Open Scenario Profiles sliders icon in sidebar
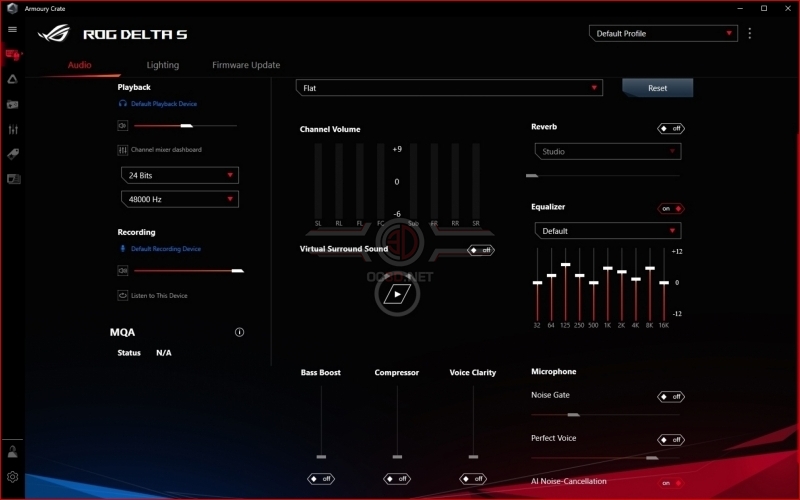Image resolution: width=800 pixels, height=500 pixels. point(13,129)
